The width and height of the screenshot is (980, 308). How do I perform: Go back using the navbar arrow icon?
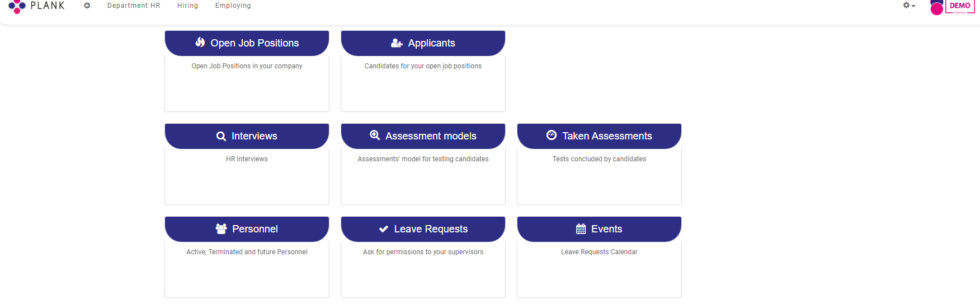[87, 6]
